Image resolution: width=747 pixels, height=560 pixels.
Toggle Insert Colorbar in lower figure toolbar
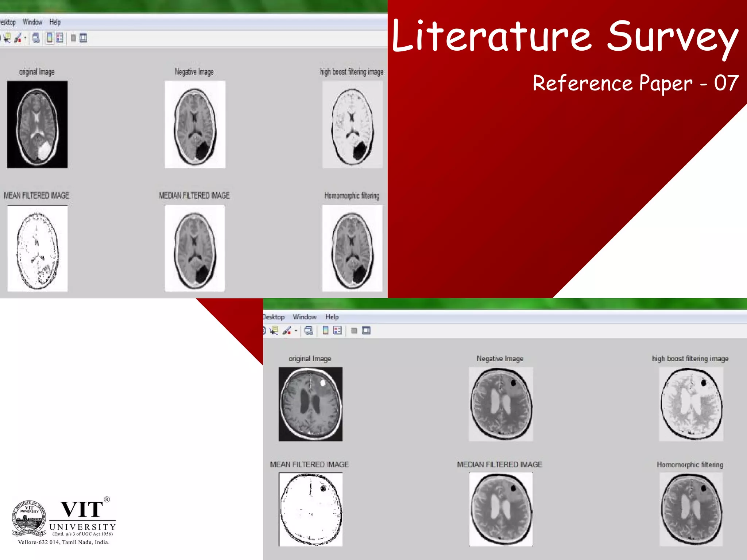(x=325, y=330)
